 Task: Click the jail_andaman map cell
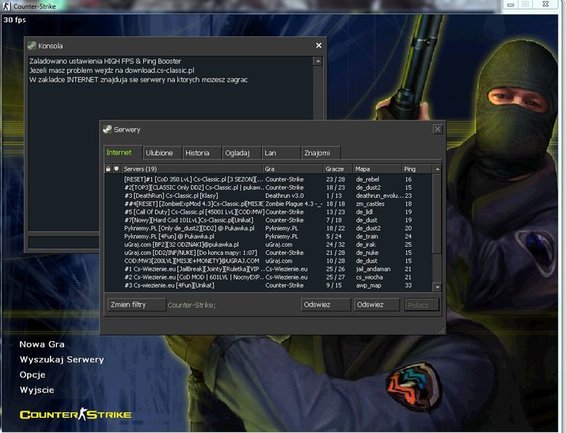coord(373,269)
